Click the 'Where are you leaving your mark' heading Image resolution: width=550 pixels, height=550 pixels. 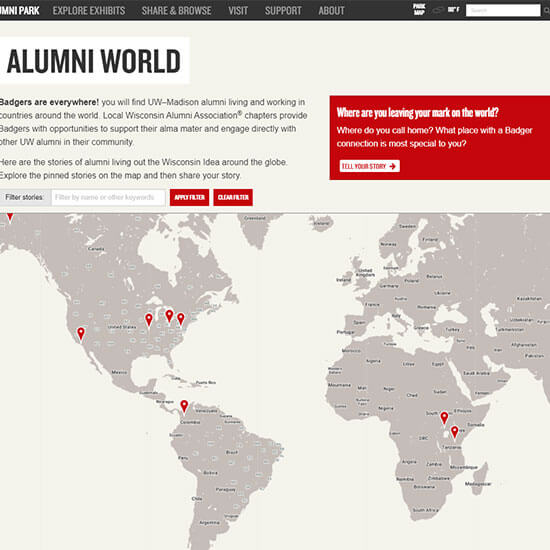coord(417,113)
